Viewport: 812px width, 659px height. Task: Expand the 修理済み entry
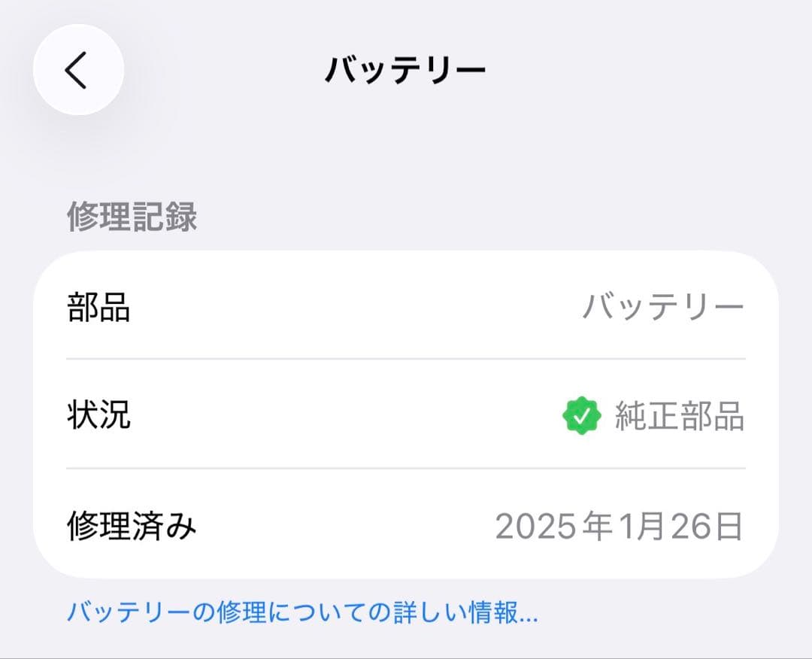[406, 527]
